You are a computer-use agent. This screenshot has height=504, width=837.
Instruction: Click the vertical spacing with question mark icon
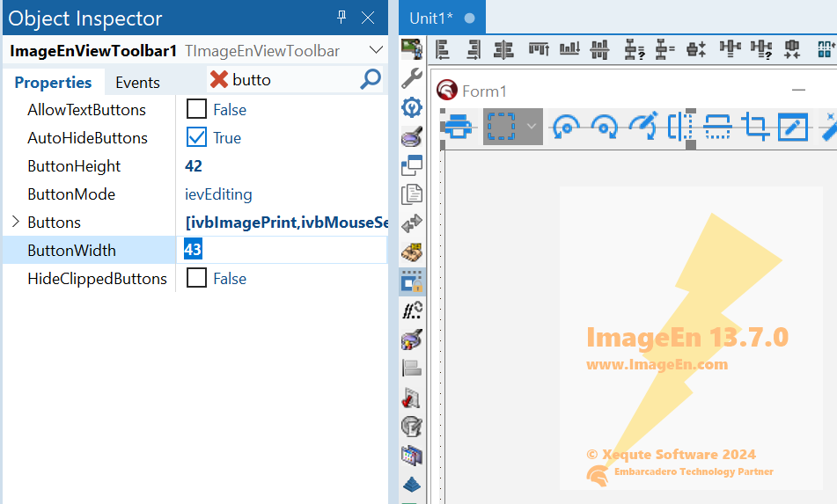click(635, 49)
